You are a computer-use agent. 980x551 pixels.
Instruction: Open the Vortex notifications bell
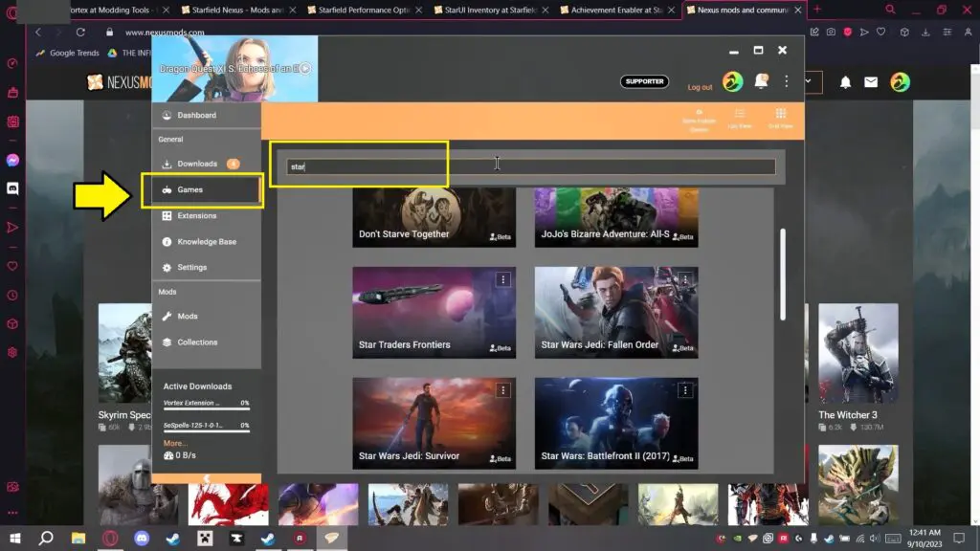761,81
